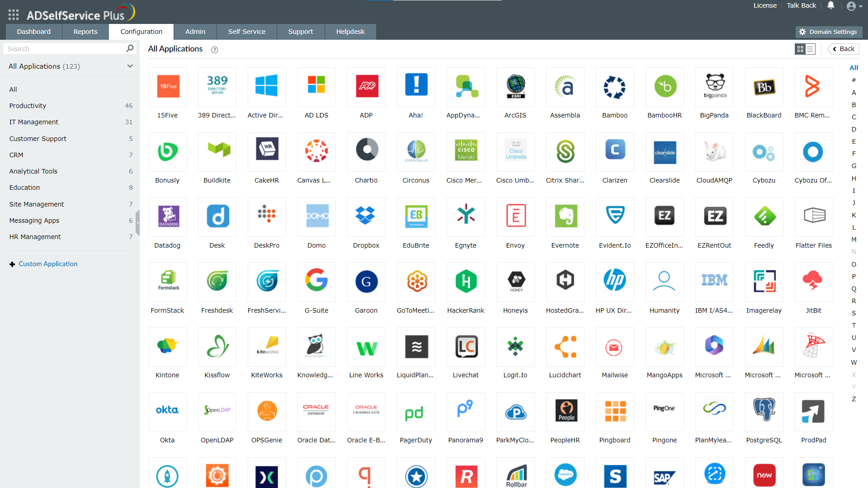Switch to list view layout

pyautogui.click(x=810, y=49)
